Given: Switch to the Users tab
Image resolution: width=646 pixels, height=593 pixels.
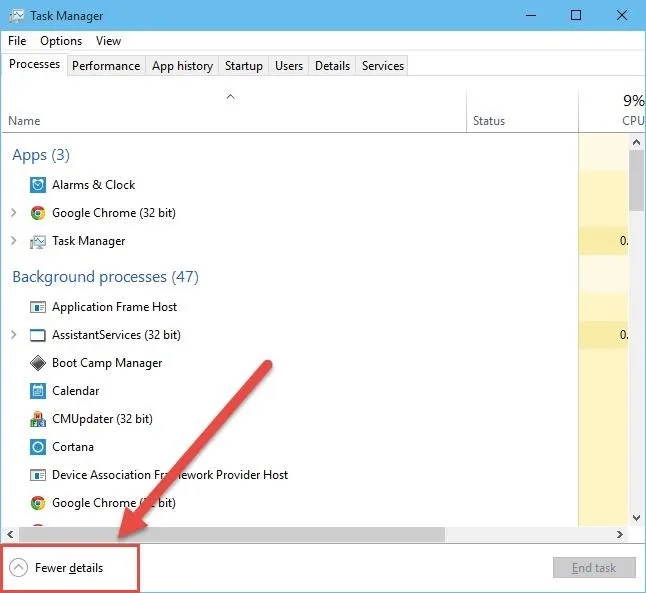Looking at the screenshot, I should (x=289, y=66).
